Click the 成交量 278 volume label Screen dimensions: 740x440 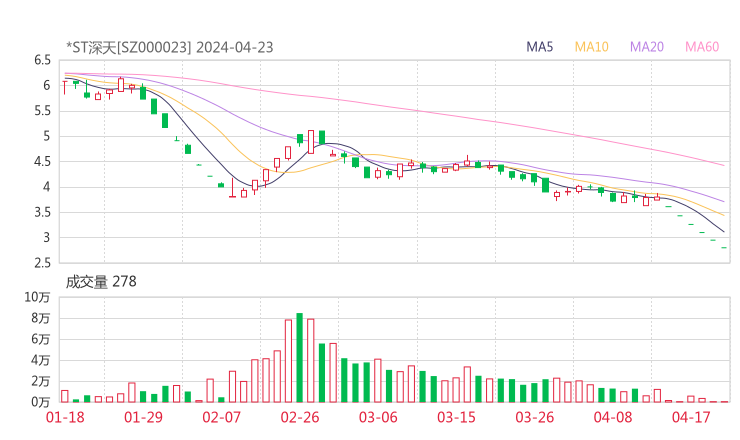tap(101, 282)
